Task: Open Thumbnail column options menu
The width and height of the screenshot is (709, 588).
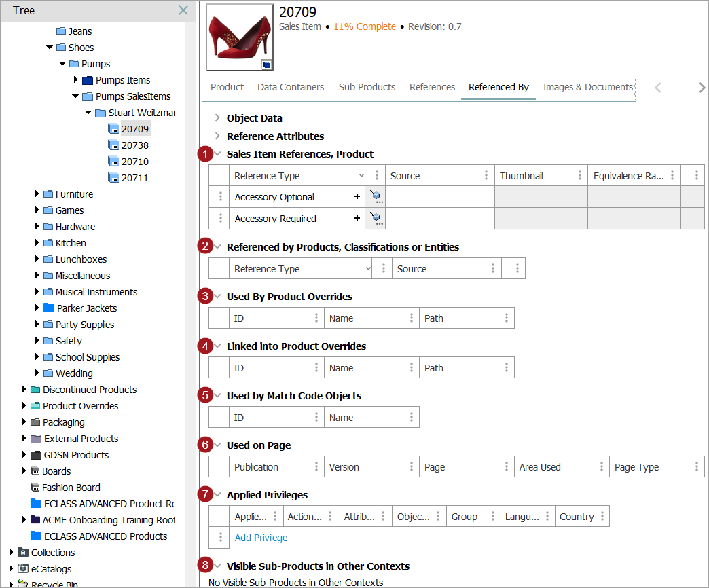Action: tap(579, 176)
